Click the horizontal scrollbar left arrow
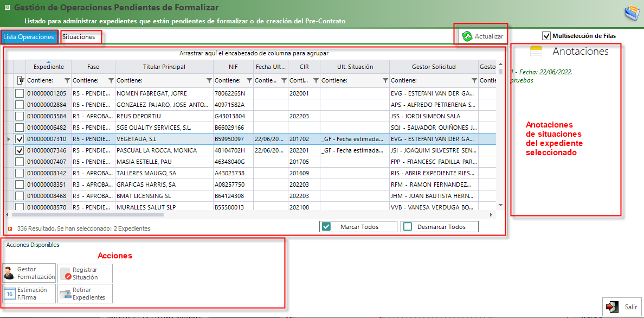The width and height of the screenshot is (644, 318). pos(8,214)
